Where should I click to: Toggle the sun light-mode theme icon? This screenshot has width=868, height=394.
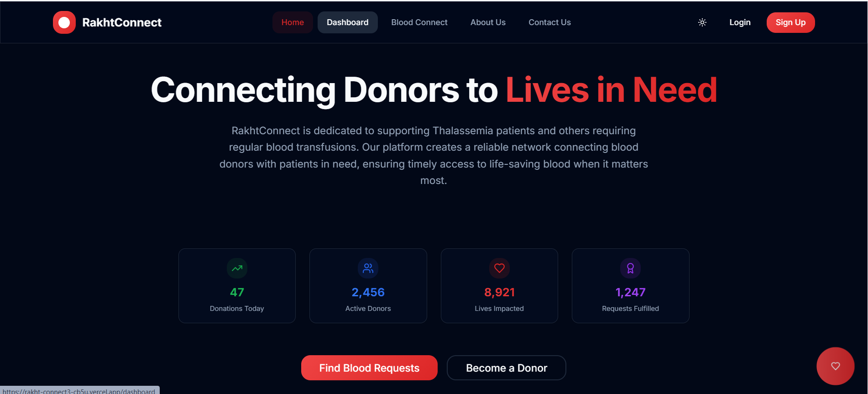click(x=702, y=22)
